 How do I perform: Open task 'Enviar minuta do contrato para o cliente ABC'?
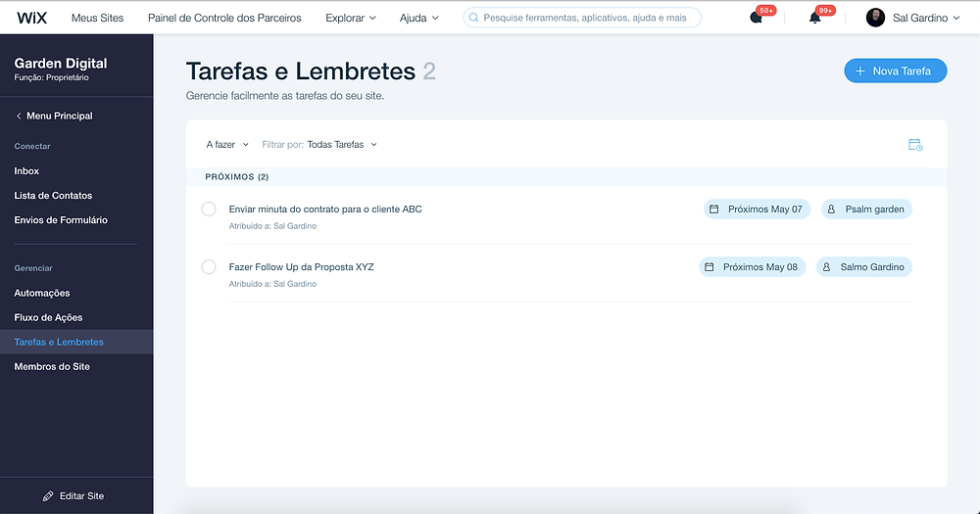(x=325, y=210)
